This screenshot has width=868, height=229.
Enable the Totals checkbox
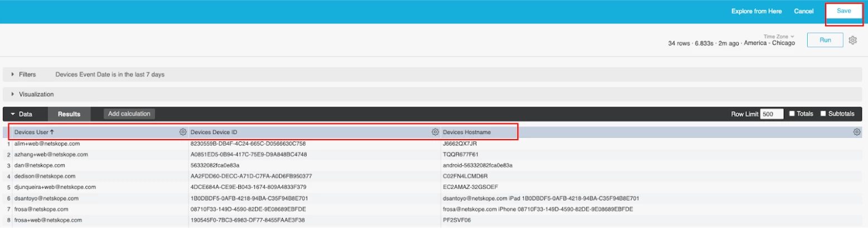click(x=792, y=114)
